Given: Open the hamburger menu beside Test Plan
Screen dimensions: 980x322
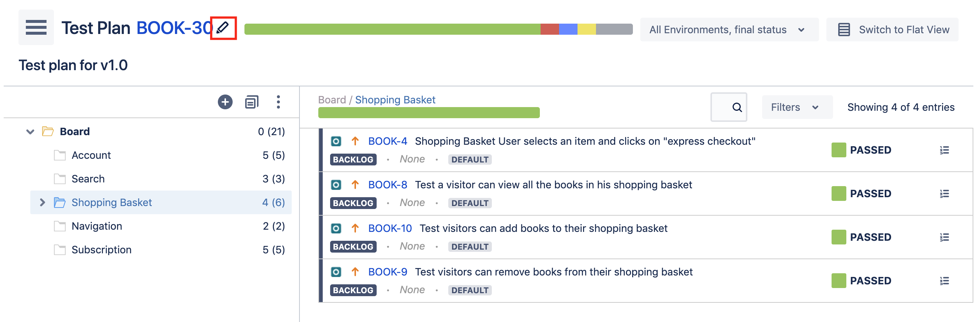Looking at the screenshot, I should click(x=36, y=27).
